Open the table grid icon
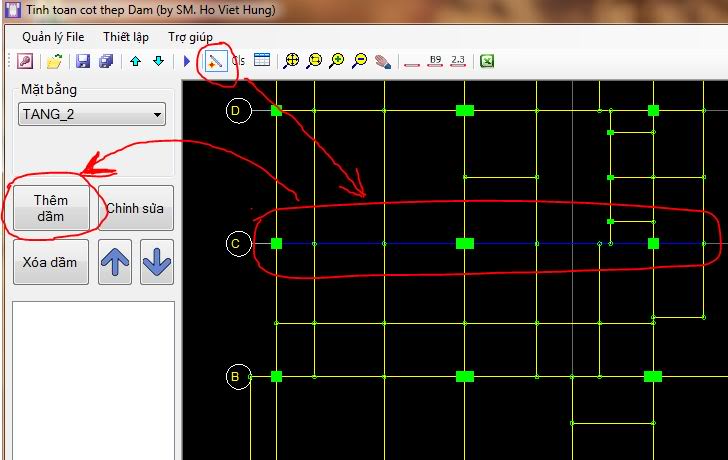 (262, 60)
